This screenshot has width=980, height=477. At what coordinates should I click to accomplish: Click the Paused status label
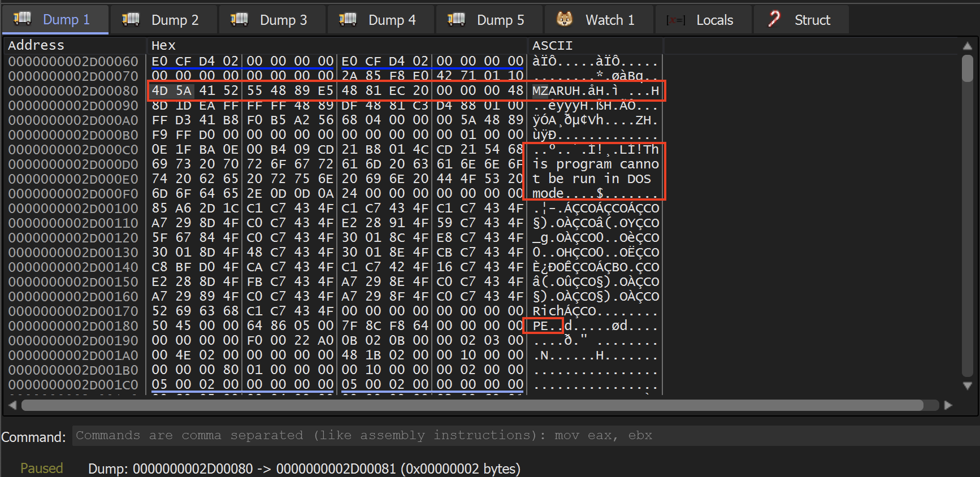click(x=42, y=468)
